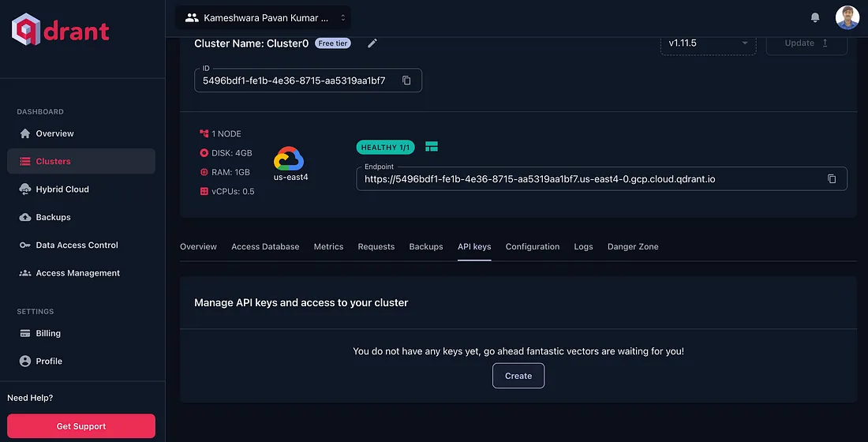
Task: Click the disk icon beside DISK: 4GB
Action: pyautogui.click(x=204, y=153)
